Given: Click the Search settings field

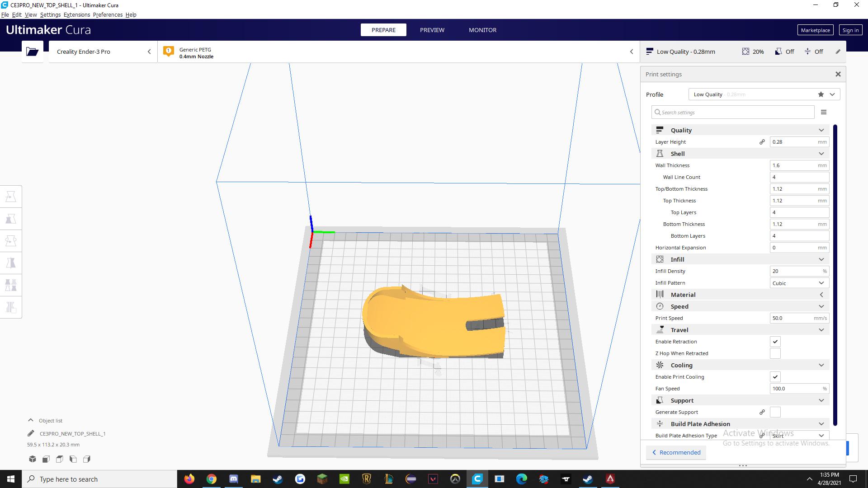Looking at the screenshot, I should click(x=733, y=112).
